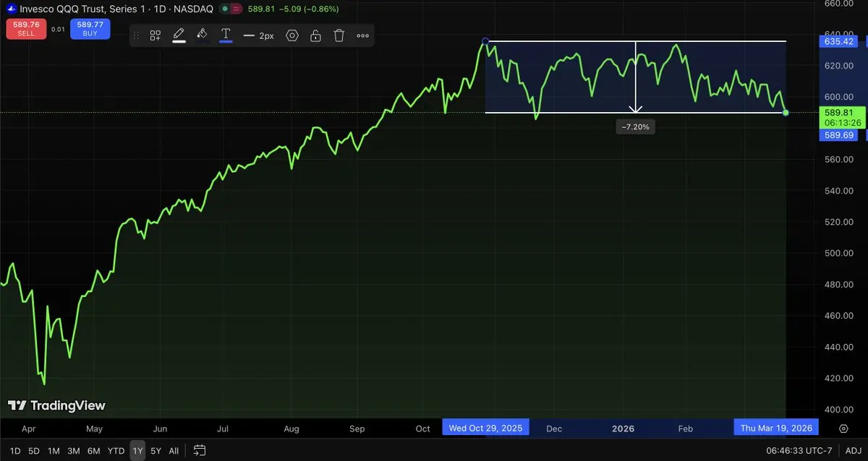
Task: Click the green last-price dot on chart
Action: tap(786, 113)
